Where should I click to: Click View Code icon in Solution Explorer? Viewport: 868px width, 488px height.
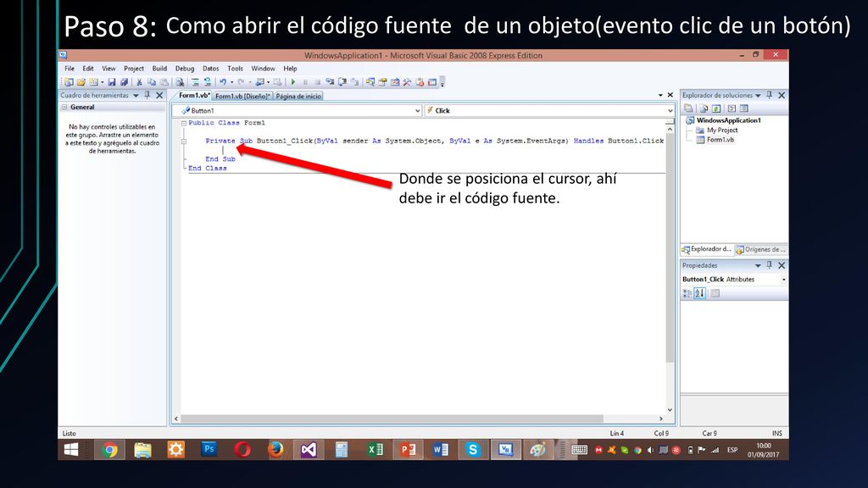(732, 108)
